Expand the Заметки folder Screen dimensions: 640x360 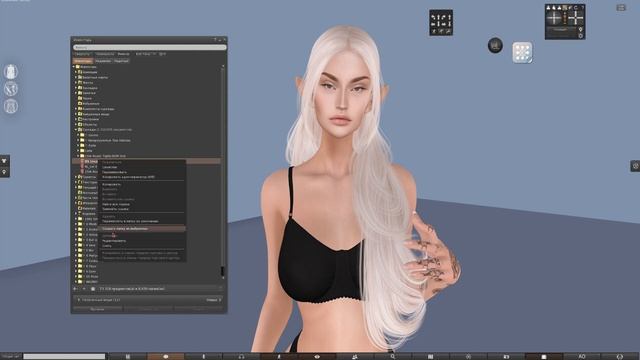pyautogui.click(x=76, y=93)
